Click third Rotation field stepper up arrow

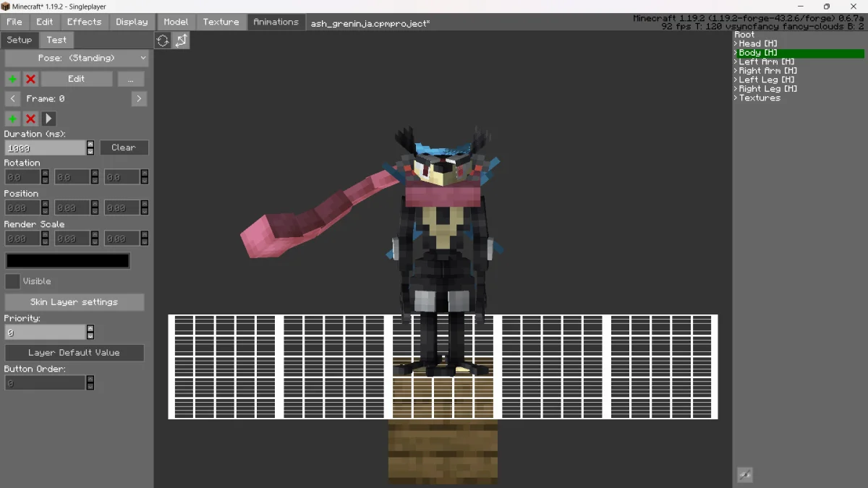point(145,173)
